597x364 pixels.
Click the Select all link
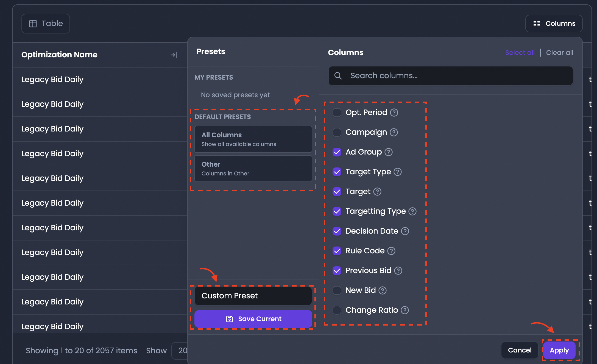tap(520, 52)
